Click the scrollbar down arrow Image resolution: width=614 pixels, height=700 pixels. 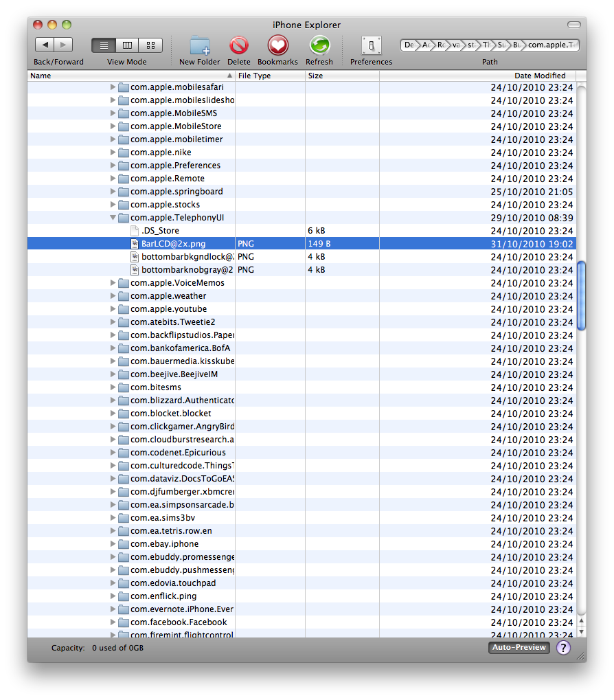tap(581, 631)
